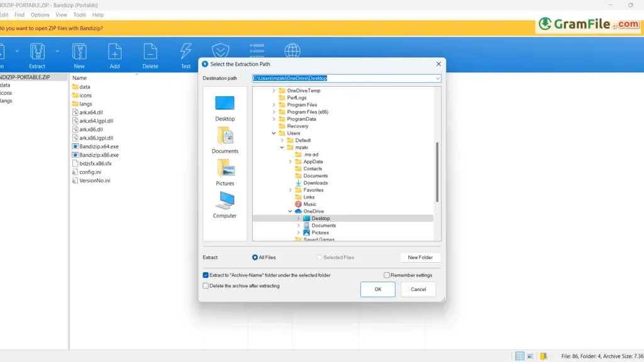The image size is (644, 362).
Task: Expand the OneDrive Pictures node
Action: [x=299, y=233]
